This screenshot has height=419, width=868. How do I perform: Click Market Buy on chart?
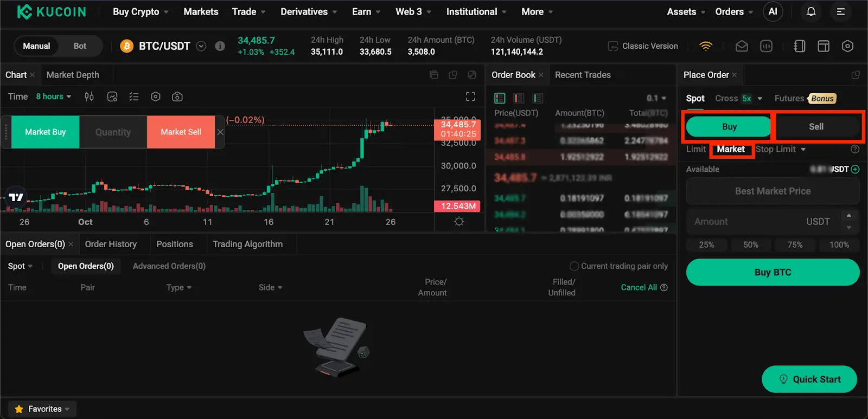(x=46, y=132)
